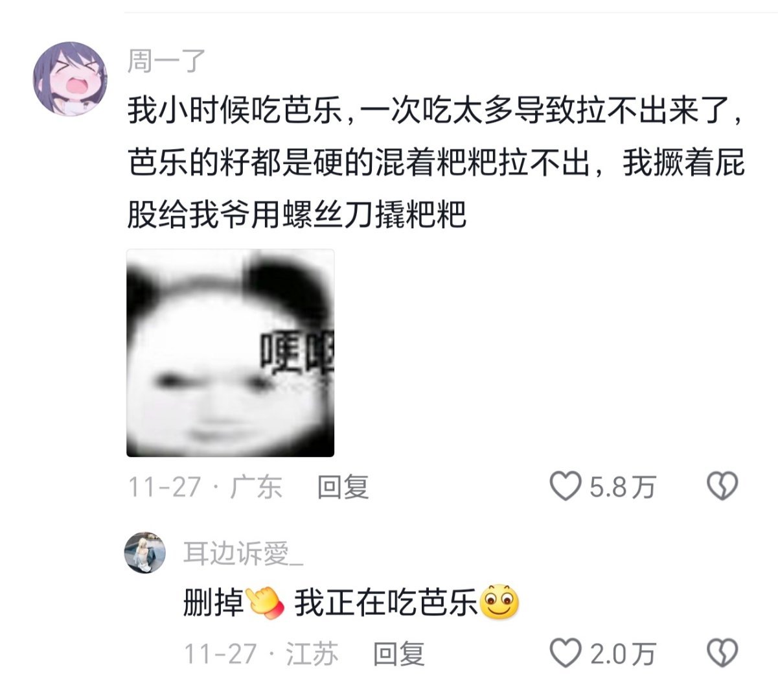Screen dimensions: 778x700
Task: Tap the 11-27 · 江苏 timestamp on reply
Action: tap(261, 653)
